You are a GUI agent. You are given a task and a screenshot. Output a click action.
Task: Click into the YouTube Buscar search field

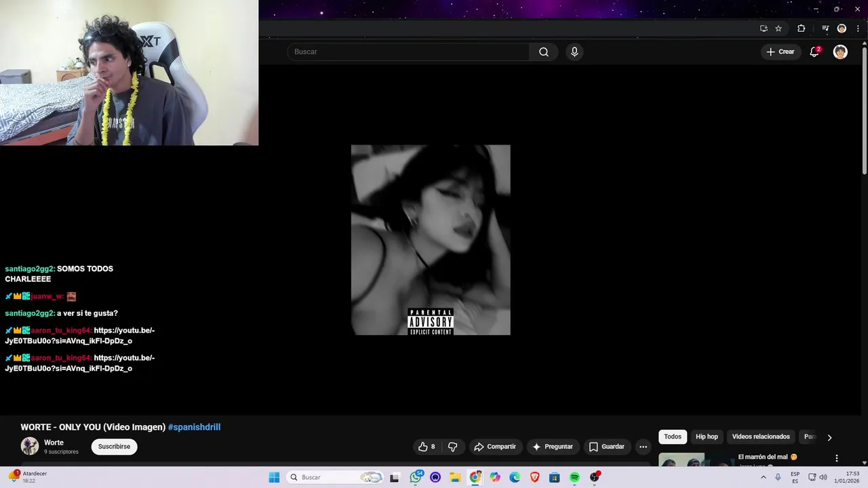pos(408,52)
